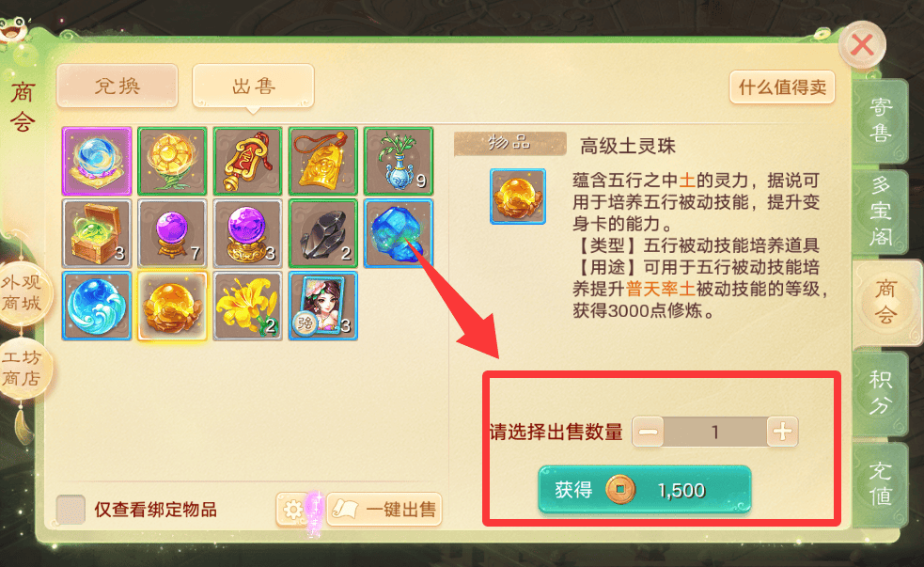The height and width of the screenshot is (567, 924).
Task: Select the vase with bamboo item
Action: [399, 161]
